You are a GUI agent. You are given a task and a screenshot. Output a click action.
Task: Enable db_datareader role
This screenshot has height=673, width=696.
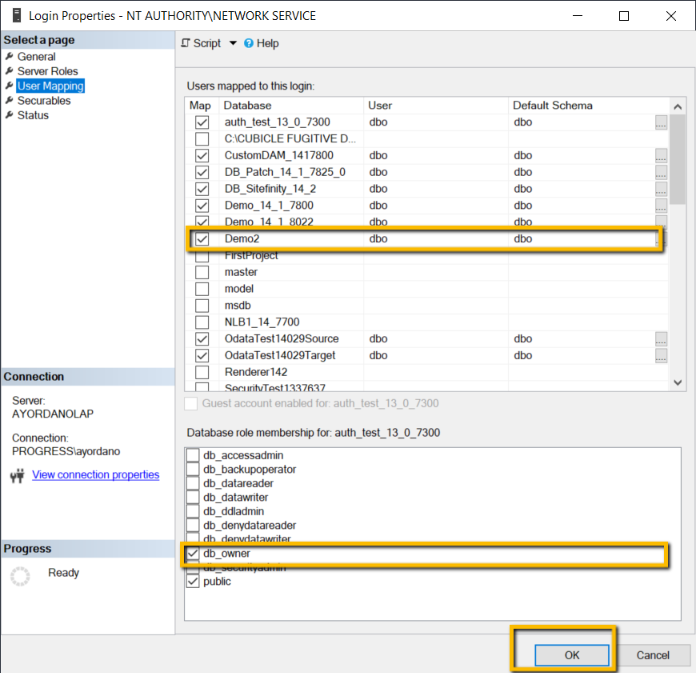[x=193, y=483]
